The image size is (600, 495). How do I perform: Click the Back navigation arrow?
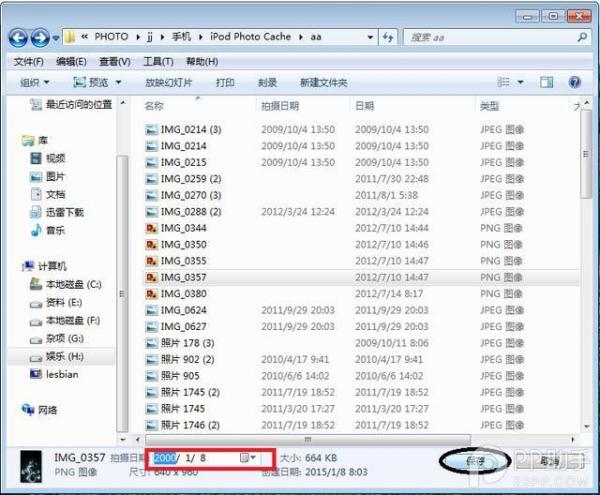click(18, 37)
